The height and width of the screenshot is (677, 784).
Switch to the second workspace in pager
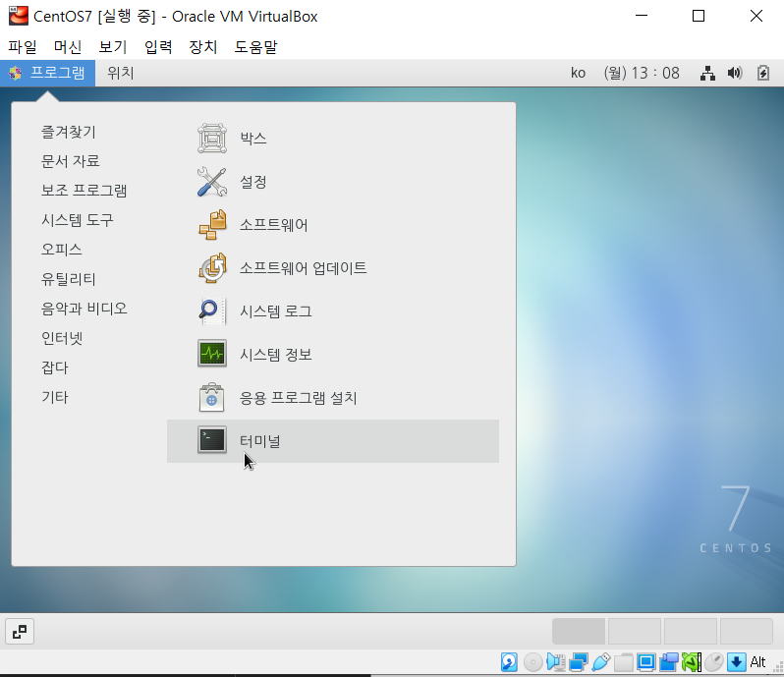pyautogui.click(x=635, y=632)
